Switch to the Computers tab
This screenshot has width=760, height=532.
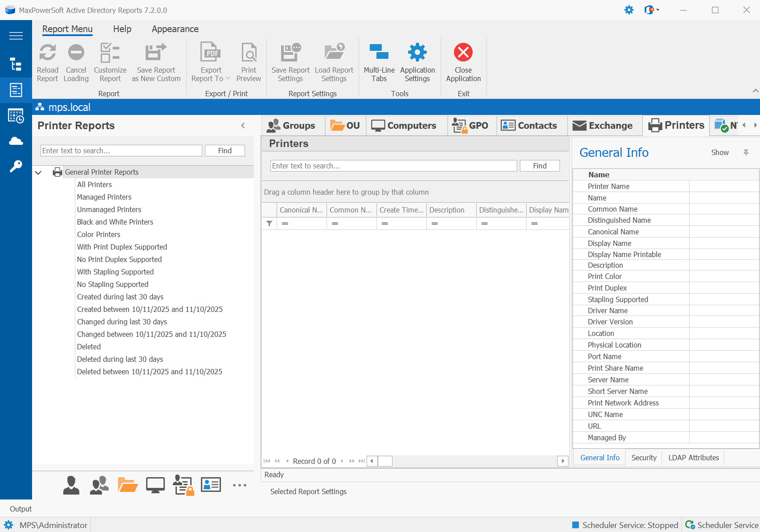click(404, 126)
